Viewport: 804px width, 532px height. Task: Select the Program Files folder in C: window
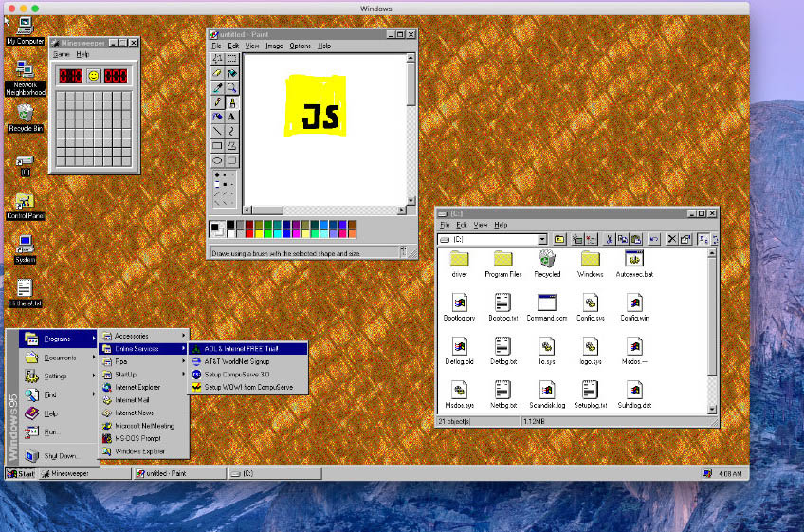503,265
